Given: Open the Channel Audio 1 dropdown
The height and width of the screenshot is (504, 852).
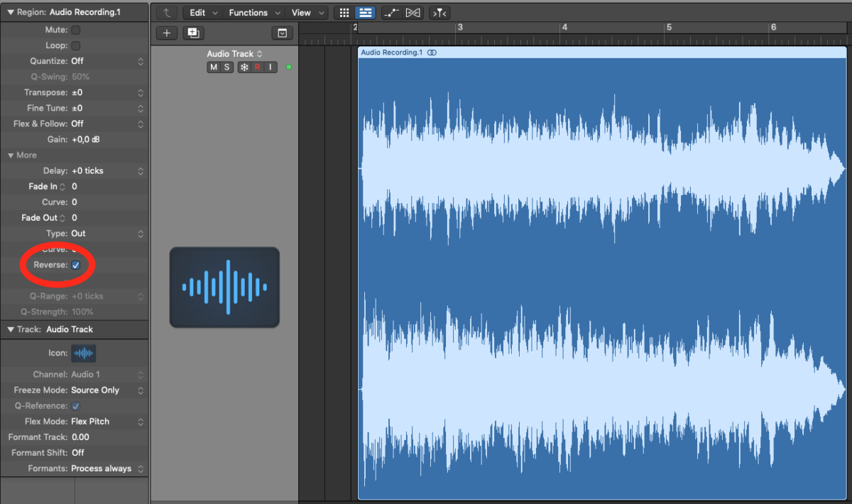Looking at the screenshot, I should pos(108,375).
